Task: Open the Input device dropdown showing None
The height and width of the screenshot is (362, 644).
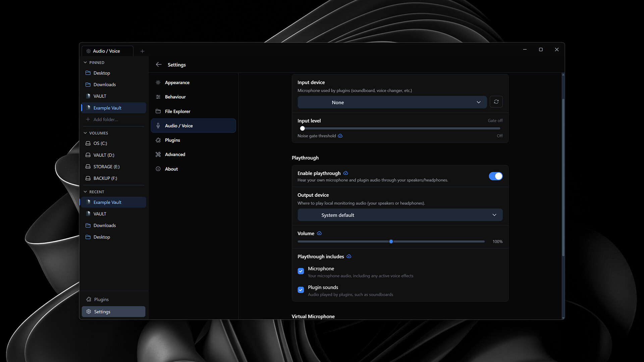Action: coord(392,102)
